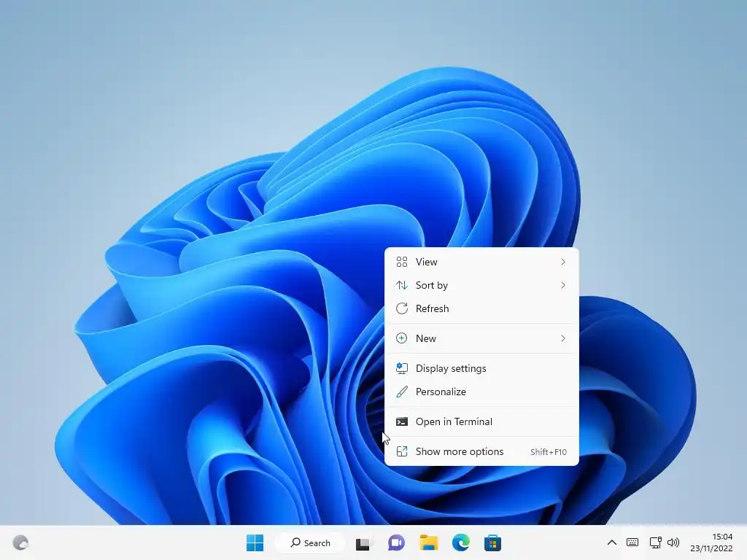The image size is (747, 560).
Task: Open File Explorer from the taskbar
Action: point(428,542)
